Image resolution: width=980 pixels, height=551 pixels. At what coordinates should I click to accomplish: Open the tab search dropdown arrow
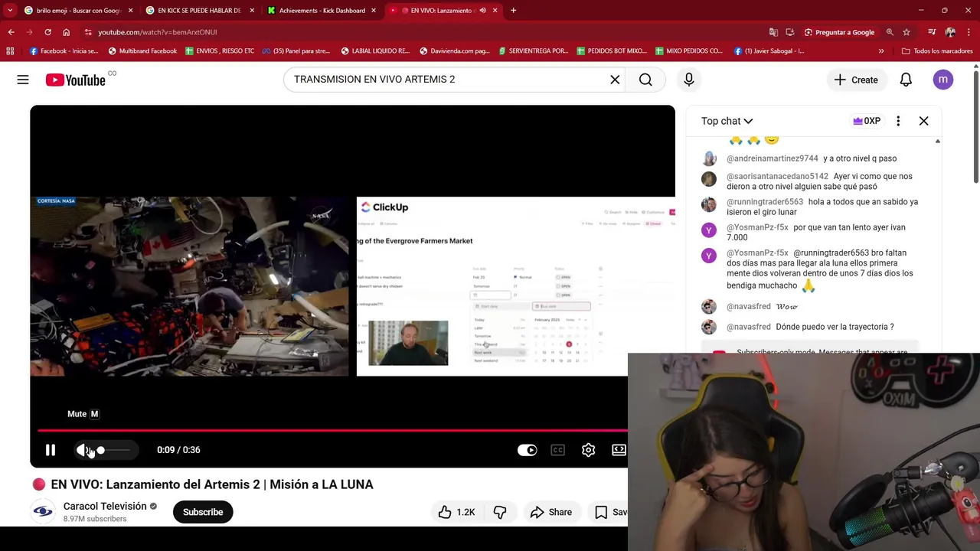[10, 11]
